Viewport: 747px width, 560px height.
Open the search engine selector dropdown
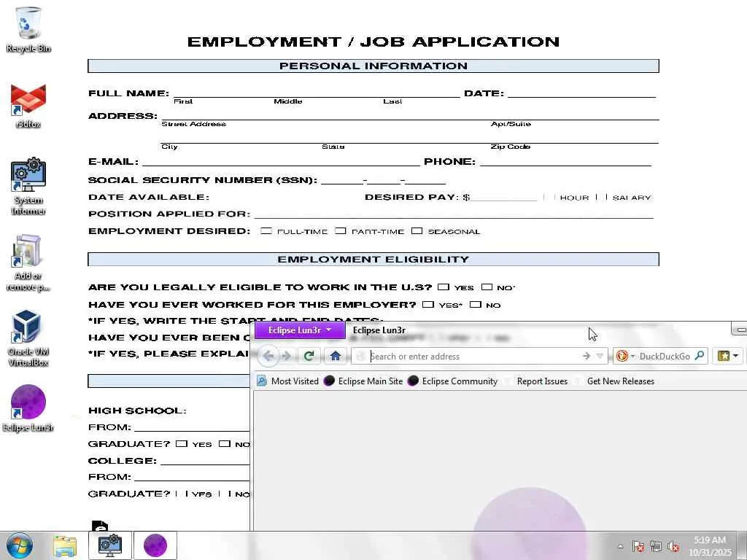pos(632,356)
